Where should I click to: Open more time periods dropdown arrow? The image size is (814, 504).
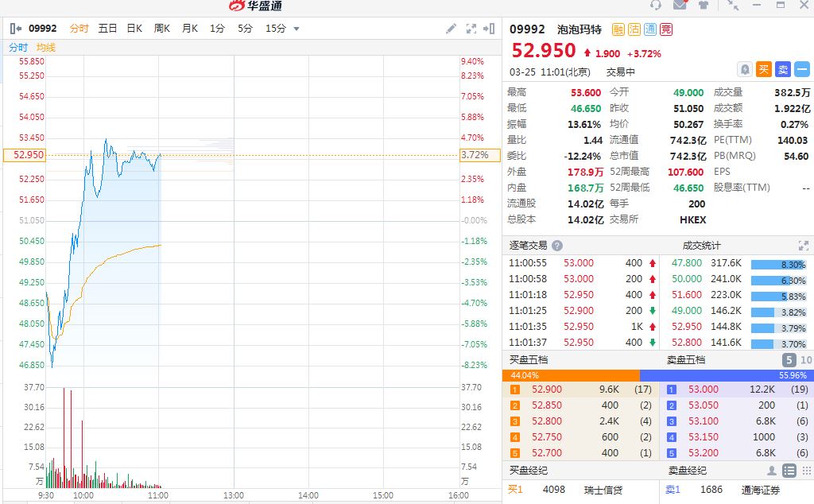click(297, 29)
